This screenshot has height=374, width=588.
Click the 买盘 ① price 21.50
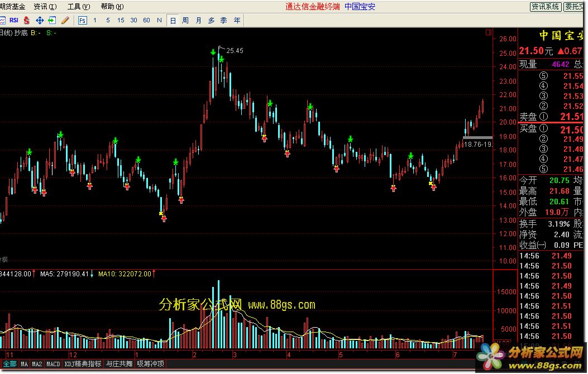click(572, 130)
